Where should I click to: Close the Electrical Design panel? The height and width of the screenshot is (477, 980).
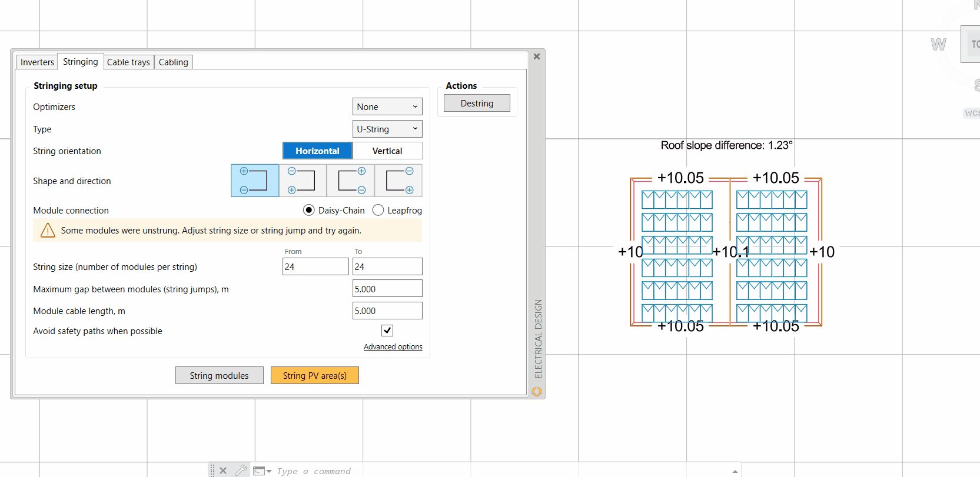click(537, 56)
